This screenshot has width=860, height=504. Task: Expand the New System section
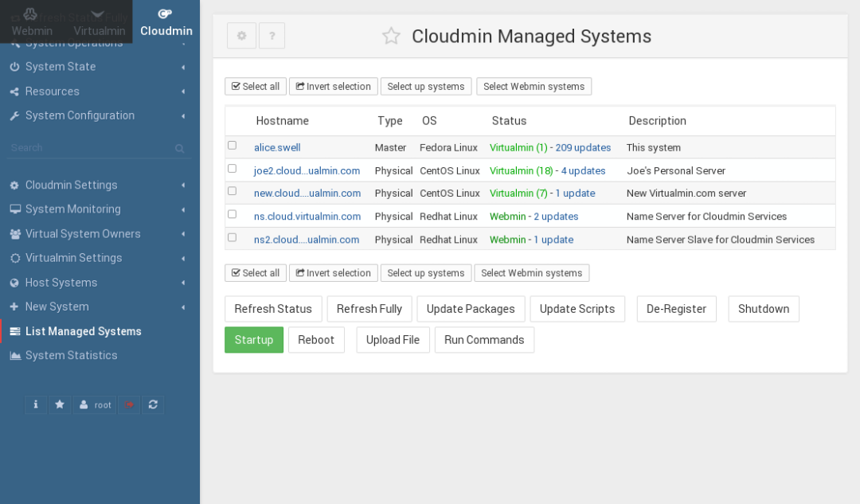(99, 307)
